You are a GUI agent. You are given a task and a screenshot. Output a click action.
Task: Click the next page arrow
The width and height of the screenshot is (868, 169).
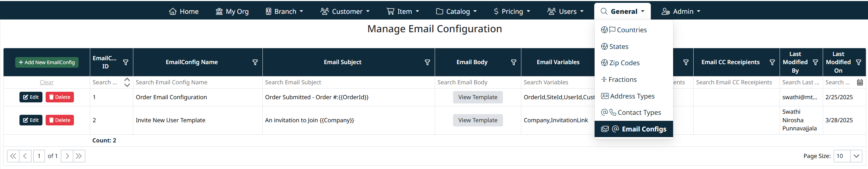(x=67, y=156)
